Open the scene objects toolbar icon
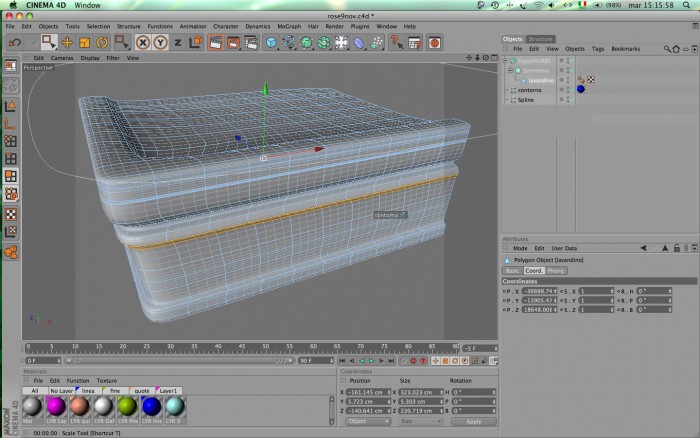This screenshot has height=438, width=700. click(x=342, y=43)
